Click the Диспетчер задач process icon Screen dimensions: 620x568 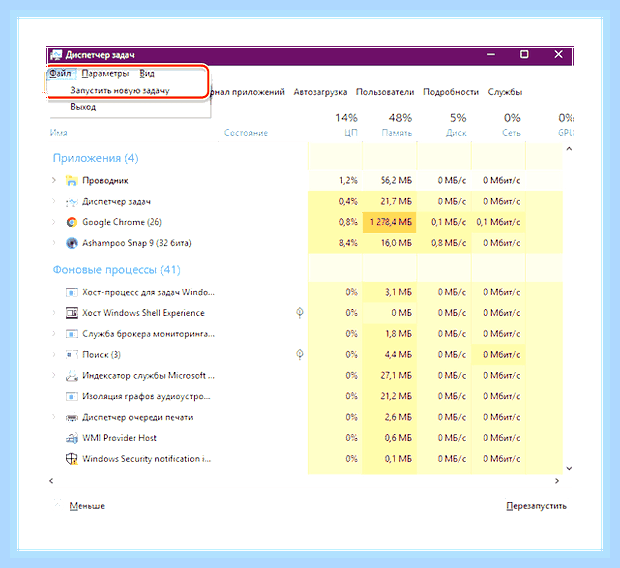(72, 202)
